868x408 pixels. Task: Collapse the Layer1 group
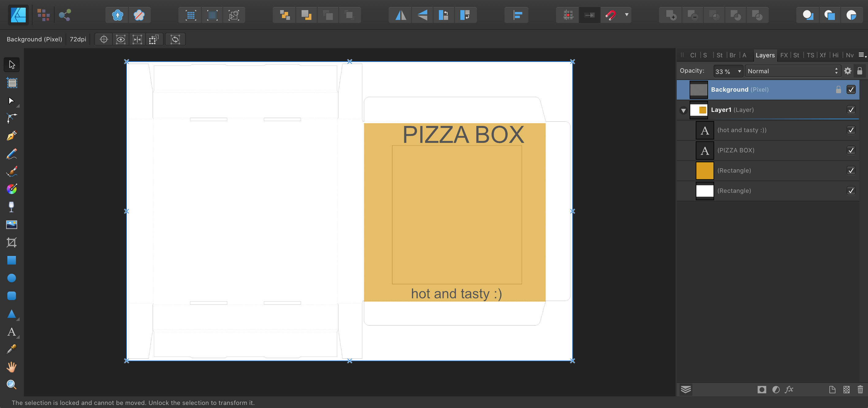(x=683, y=111)
